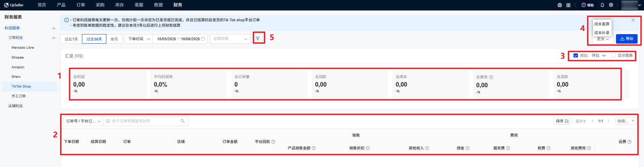Click help icon next to 服务费

coord(508,148)
